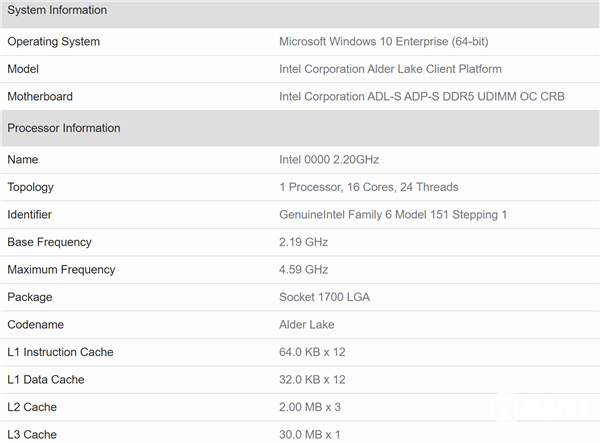
Task: Select the Topology row label
Action: tap(30, 187)
